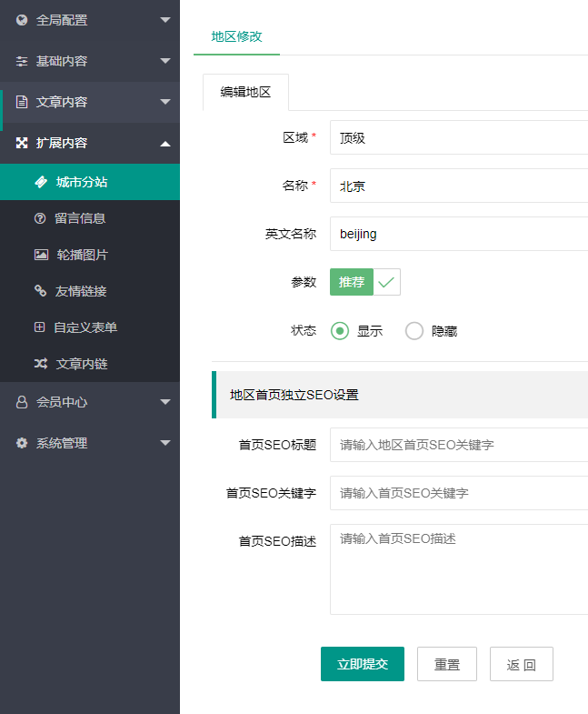Image resolution: width=588 pixels, height=714 pixels.
Task: Expand the 会员中心 menu arrow
Action: click(164, 402)
